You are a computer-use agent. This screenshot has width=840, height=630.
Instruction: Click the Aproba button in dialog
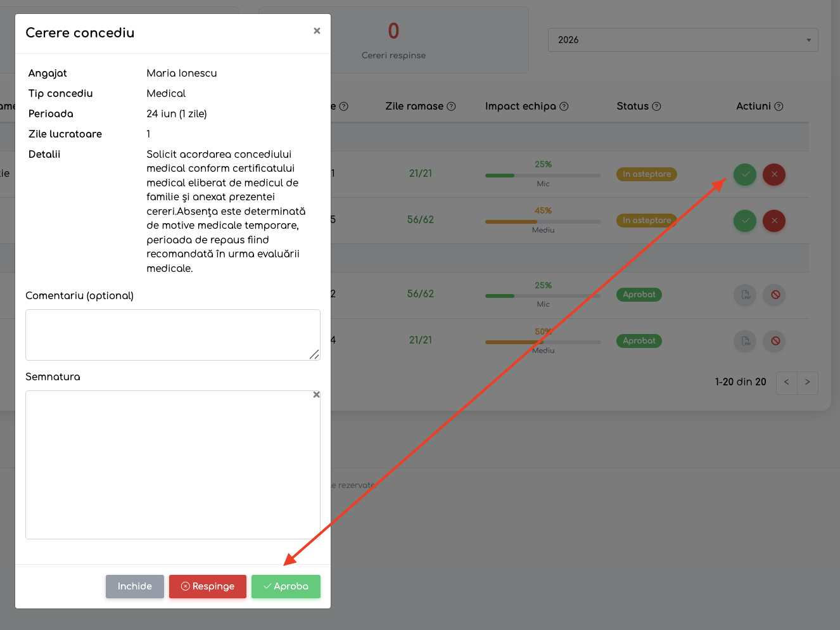(286, 586)
